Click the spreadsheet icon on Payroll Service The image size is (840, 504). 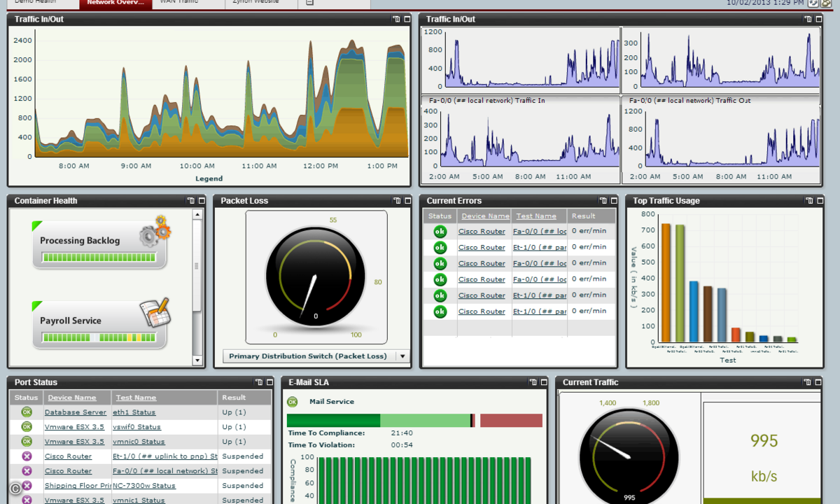coord(154,313)
